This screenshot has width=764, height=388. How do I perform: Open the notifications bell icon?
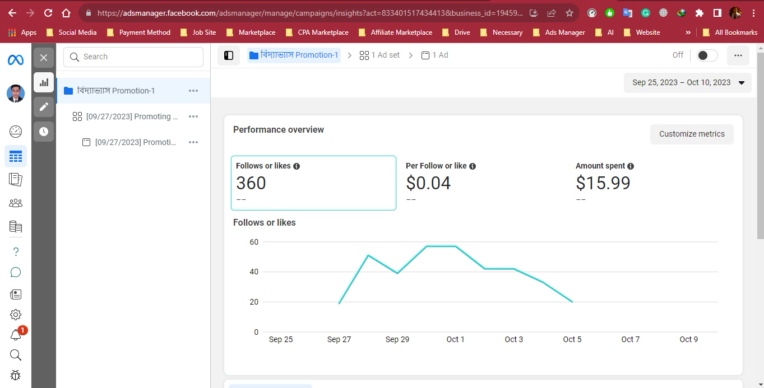16,335
